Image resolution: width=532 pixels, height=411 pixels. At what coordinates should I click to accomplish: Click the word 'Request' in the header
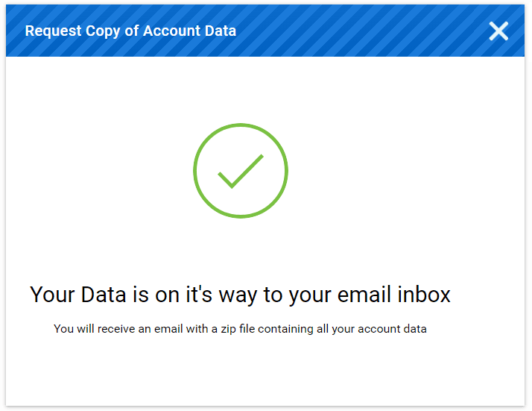pos(53,31)
